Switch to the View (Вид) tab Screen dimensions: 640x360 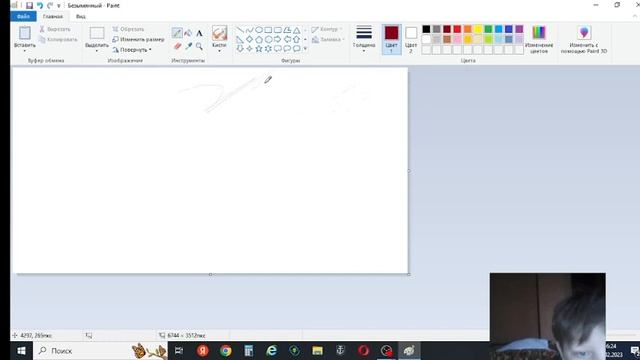pos(81,16)
